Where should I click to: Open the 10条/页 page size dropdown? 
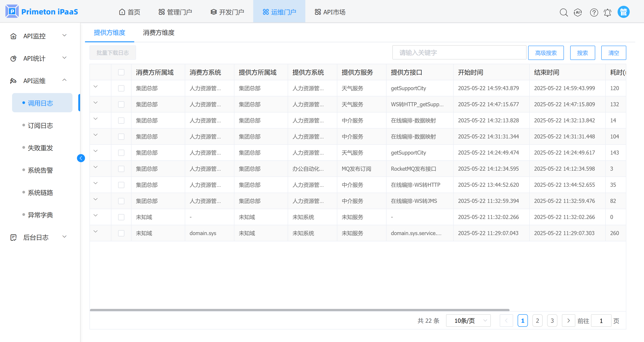pyautogui.click(x=468, y=321)
